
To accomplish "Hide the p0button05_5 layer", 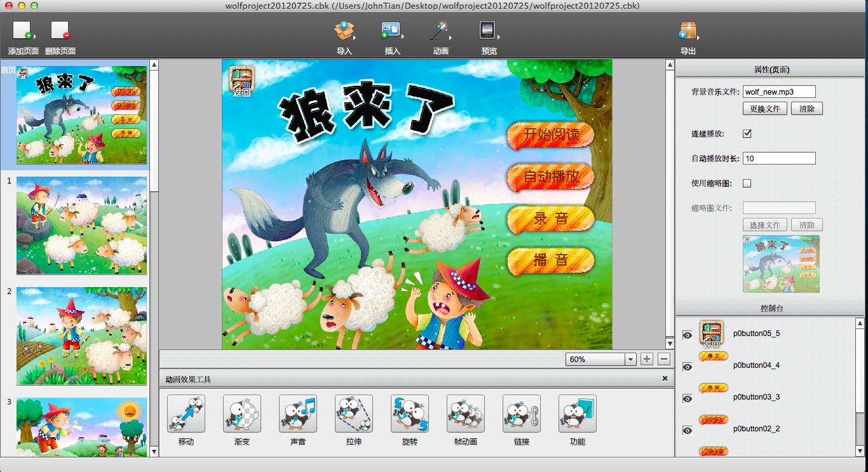I will coord(687,335).
